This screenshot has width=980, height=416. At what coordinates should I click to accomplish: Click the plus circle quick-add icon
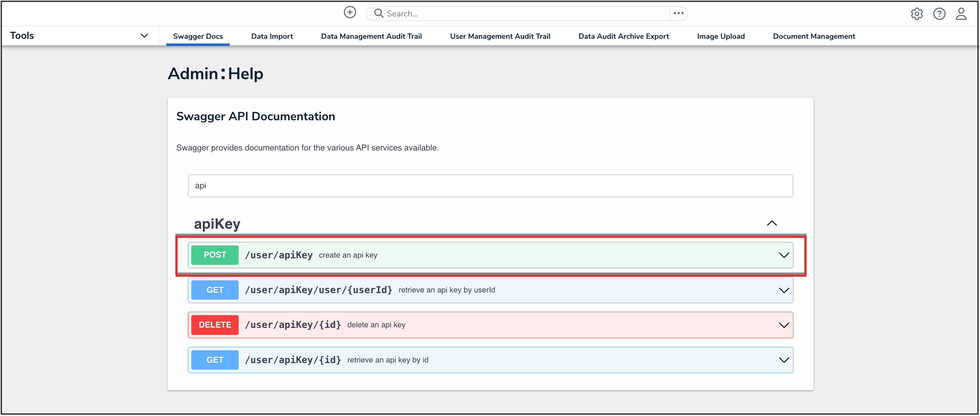tap(350, 12)
